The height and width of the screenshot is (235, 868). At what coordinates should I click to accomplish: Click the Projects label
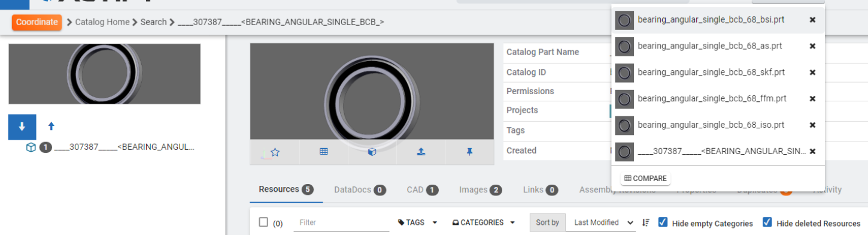522,110
